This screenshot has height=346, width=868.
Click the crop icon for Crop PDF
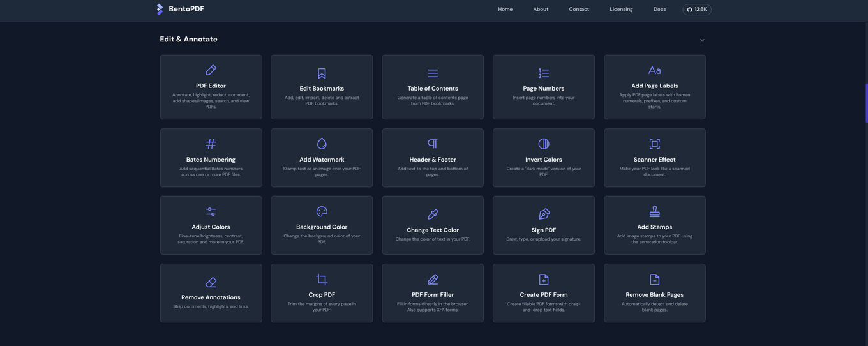click(322, 279)
